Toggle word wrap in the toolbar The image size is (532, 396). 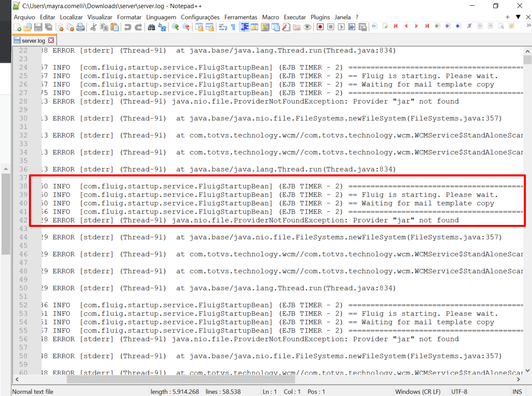coord(223,27)
